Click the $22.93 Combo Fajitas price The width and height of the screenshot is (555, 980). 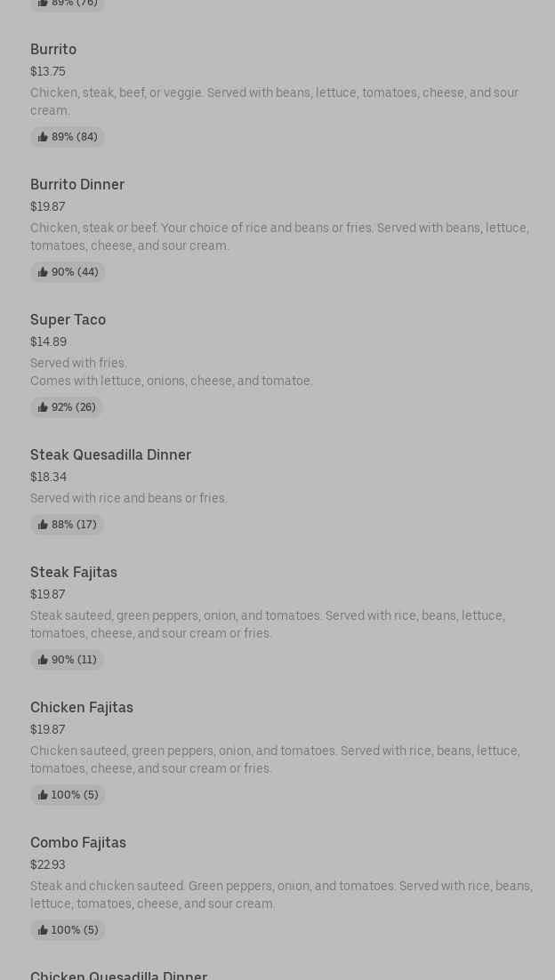[48, 864]
